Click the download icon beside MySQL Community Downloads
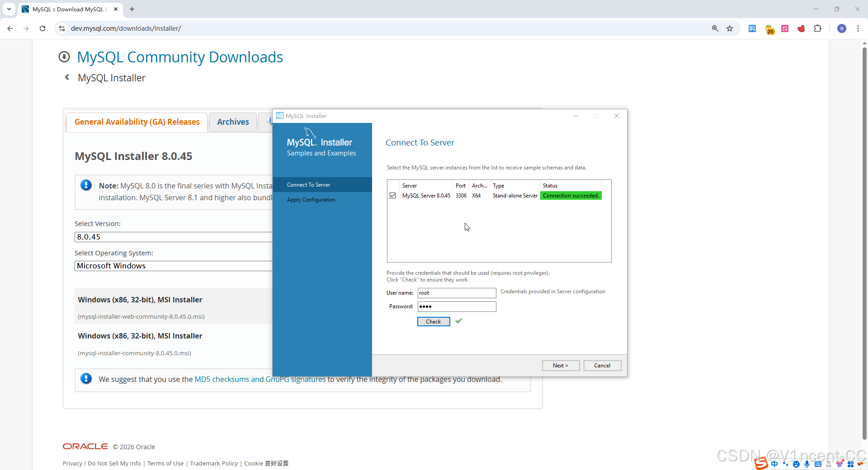Viewport: 868px width, 470px height. (x=64, y=57)
